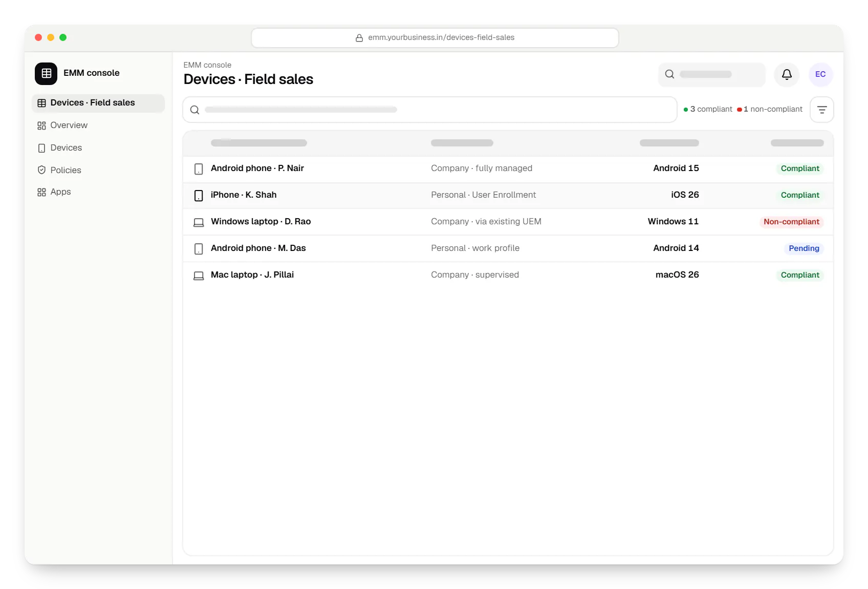Click Personal · User Enrollment text
This screenshot has width=868, height=589.
click(484, 195)
